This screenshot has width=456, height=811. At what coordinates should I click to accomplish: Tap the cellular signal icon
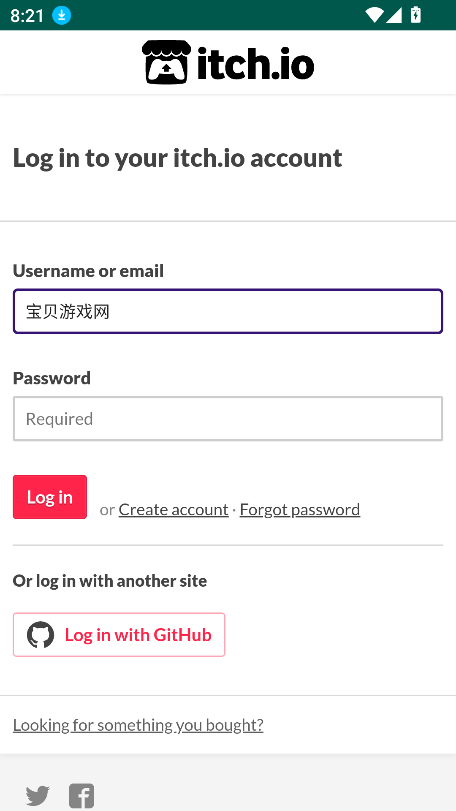[394, 15]
